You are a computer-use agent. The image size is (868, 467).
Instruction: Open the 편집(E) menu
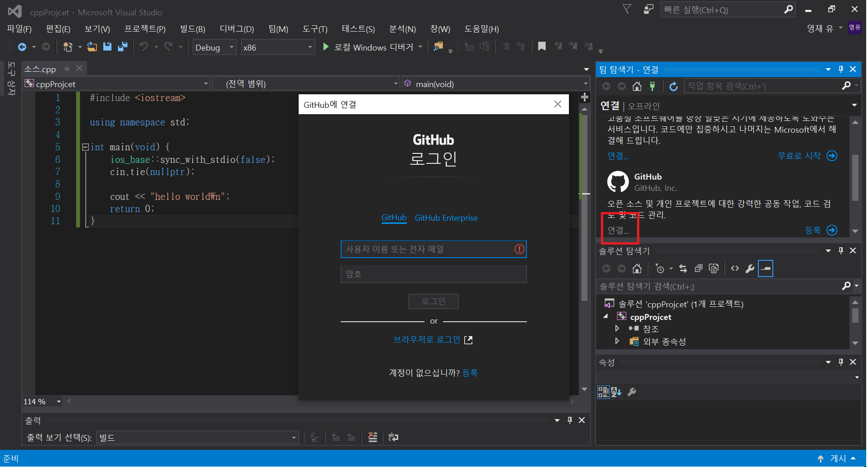(58, 29)
